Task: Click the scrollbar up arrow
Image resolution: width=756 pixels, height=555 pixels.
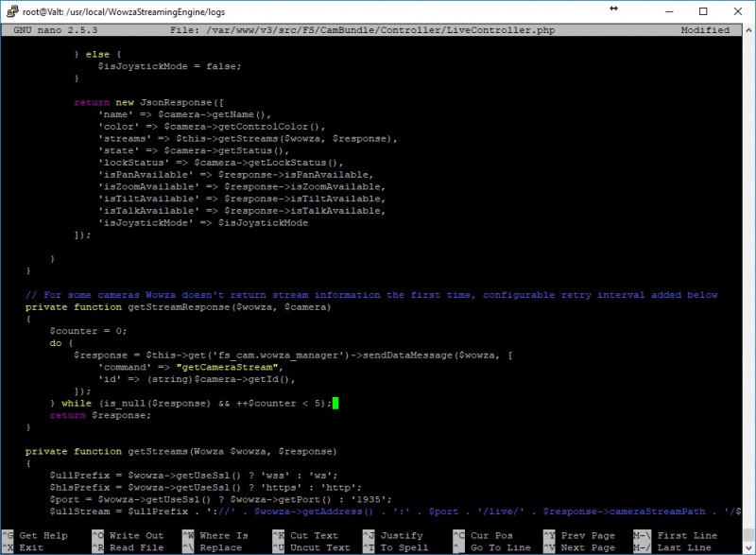Action: (x=748, y=30)
